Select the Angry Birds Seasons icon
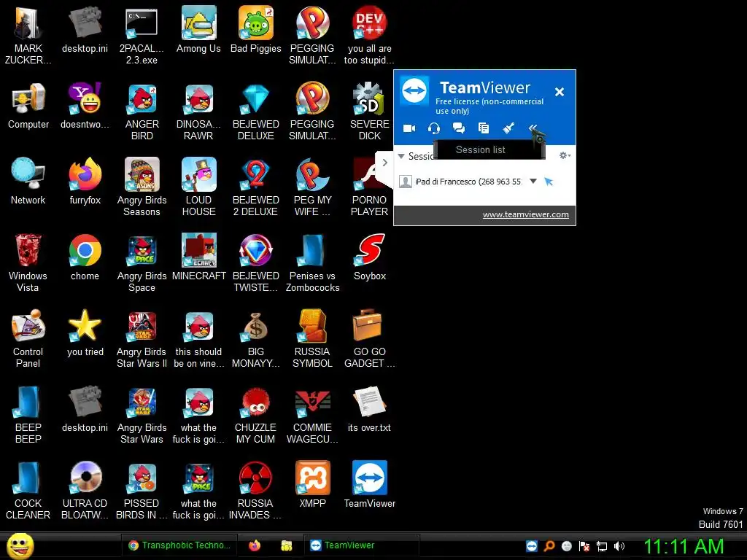The height and width of the screenshot is (560, 747). click(142, 187)
